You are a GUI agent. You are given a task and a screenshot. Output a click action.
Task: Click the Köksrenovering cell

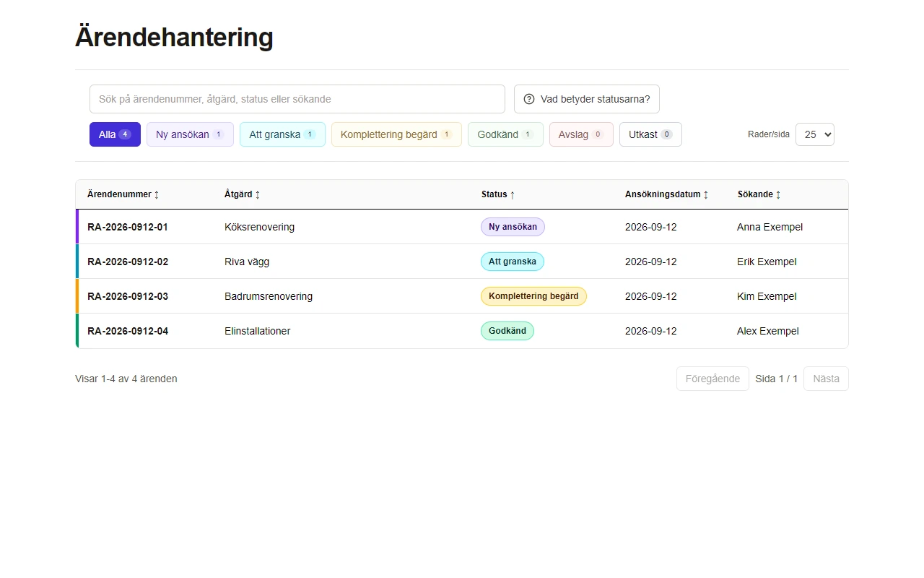tap(259, 227)
